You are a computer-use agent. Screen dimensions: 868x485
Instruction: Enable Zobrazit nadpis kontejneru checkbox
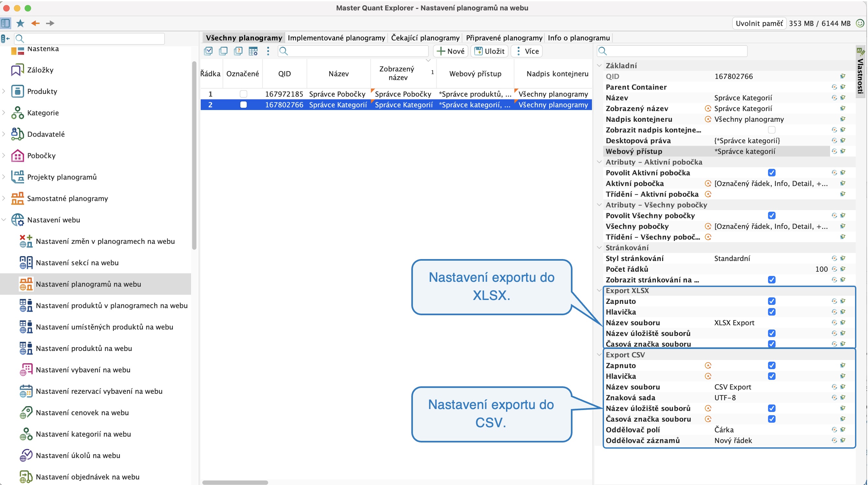[x=772, y=130]
